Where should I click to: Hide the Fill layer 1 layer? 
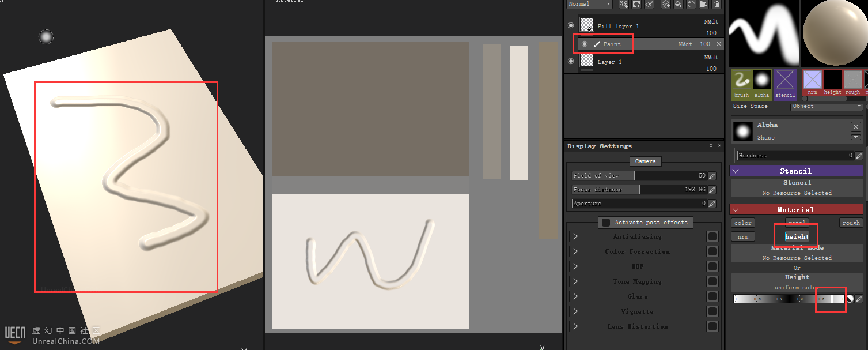click(x=571, y=25)
